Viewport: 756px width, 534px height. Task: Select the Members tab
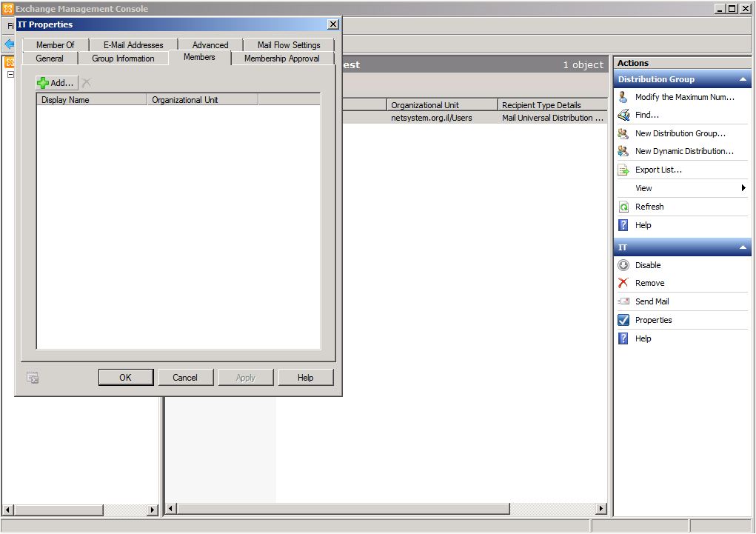click(200, 57)
